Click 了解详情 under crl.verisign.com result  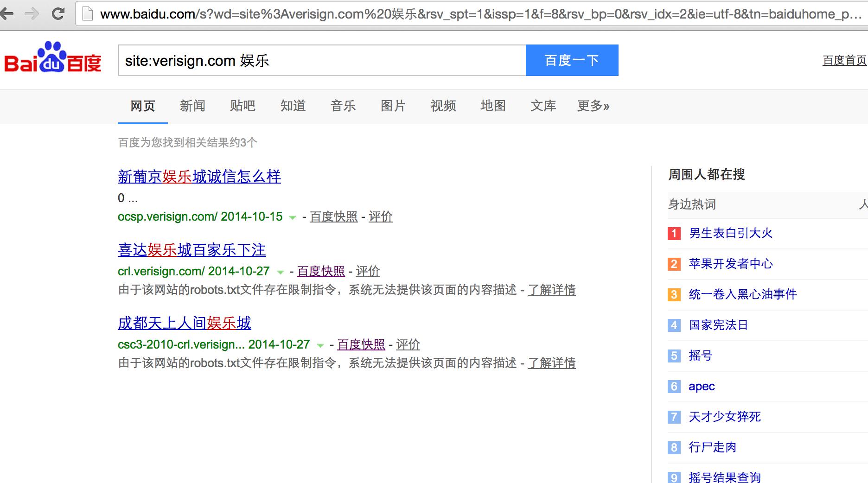(x=552, y=290)
